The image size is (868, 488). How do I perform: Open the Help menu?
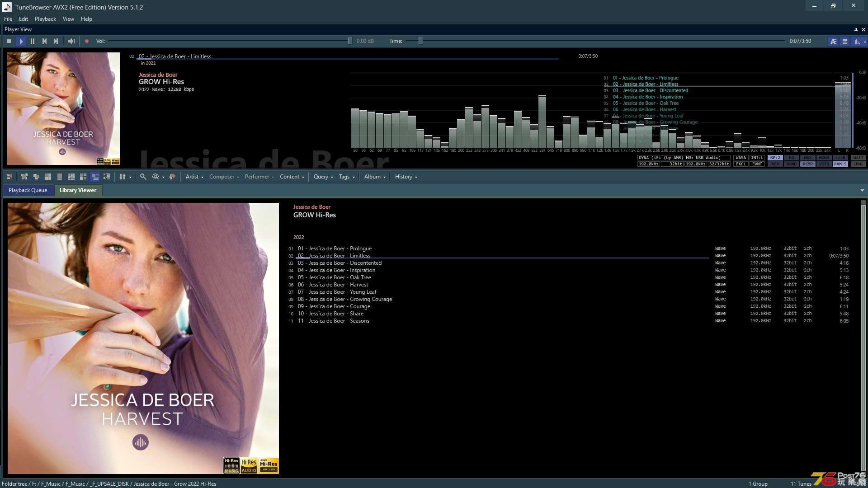86,19
